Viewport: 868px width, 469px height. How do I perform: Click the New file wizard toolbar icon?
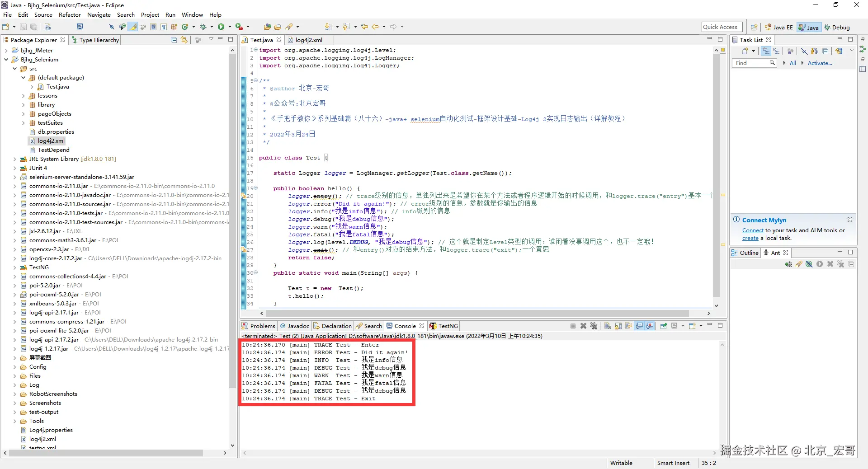point(6,27)
